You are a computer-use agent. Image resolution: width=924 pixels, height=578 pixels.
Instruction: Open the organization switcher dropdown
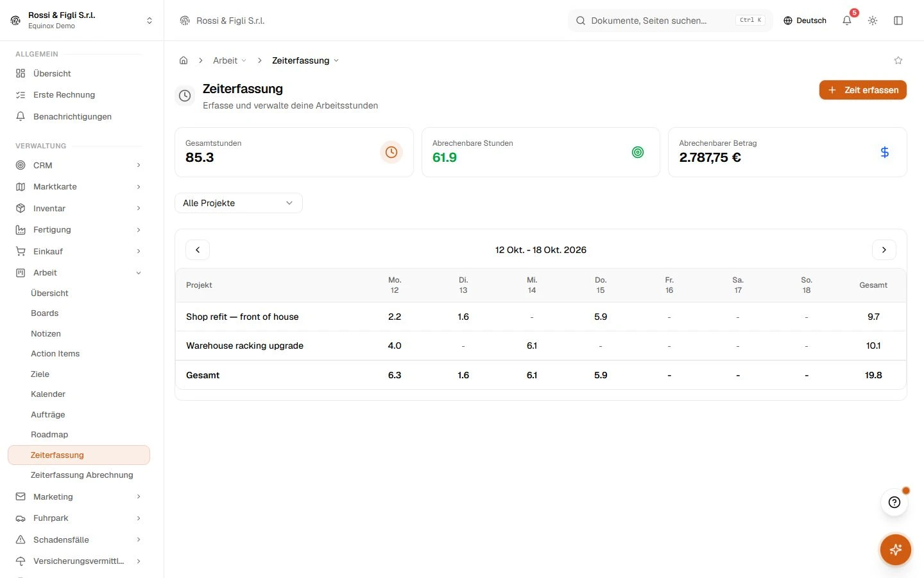(x=81, y=21)
